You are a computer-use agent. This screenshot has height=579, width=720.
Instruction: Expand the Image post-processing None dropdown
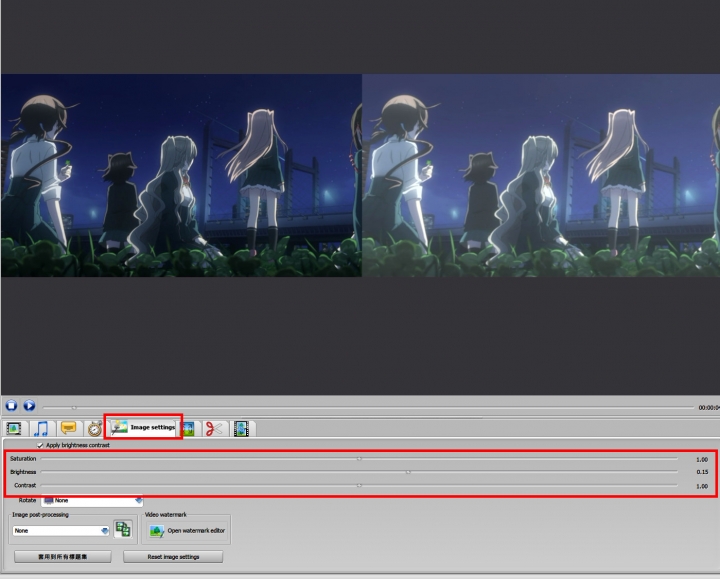coord(61,531)
